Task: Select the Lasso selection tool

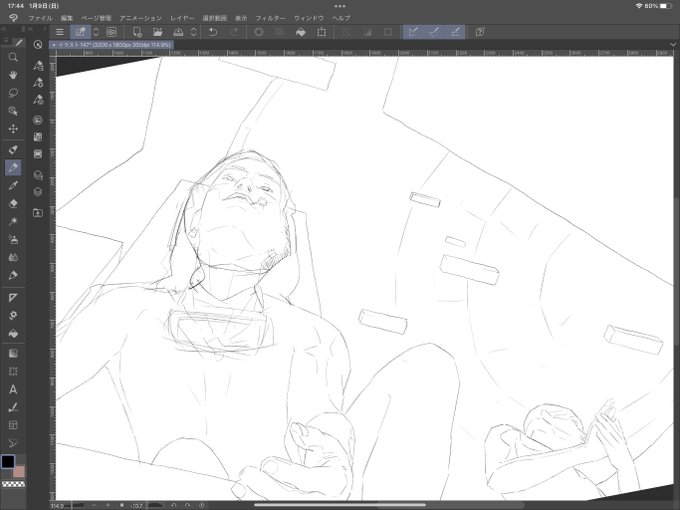Action: tap(13, 93)
